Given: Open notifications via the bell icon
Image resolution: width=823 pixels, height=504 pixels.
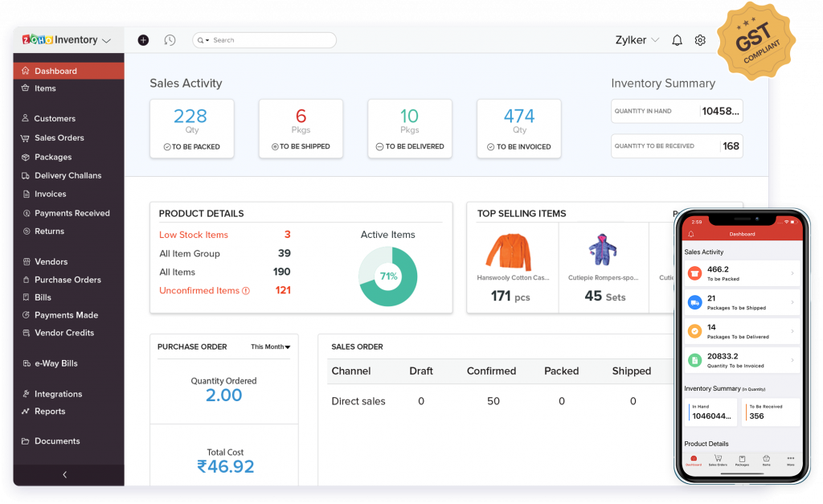Looking at the screenshot, I should pos(676,39).
